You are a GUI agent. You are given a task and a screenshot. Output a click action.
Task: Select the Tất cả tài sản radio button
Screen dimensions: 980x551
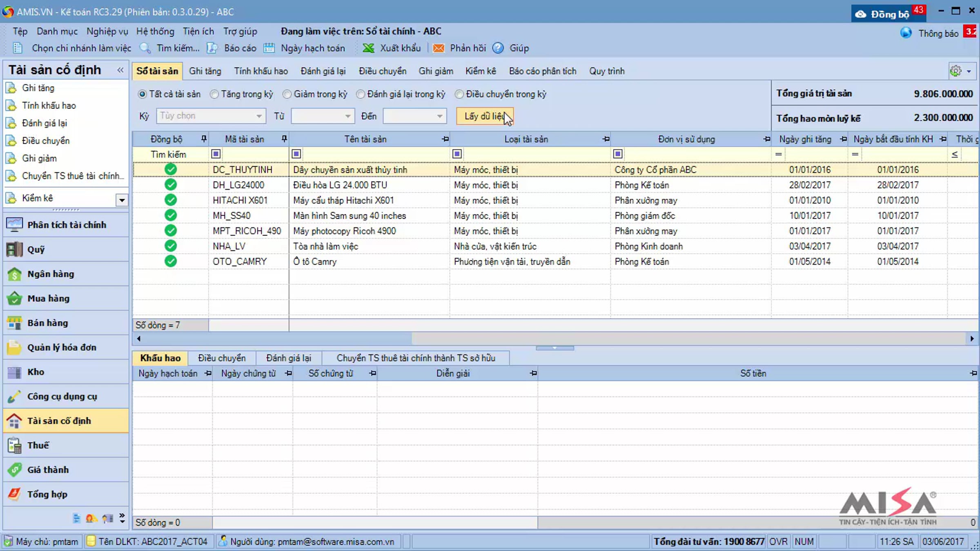[x=142, y=94]
